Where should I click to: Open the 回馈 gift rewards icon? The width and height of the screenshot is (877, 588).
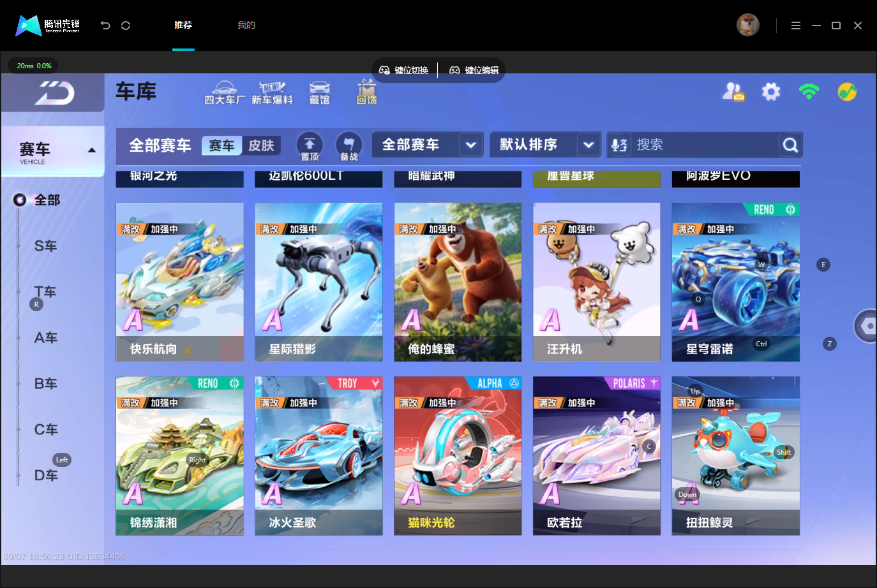(x=366, y=92)
